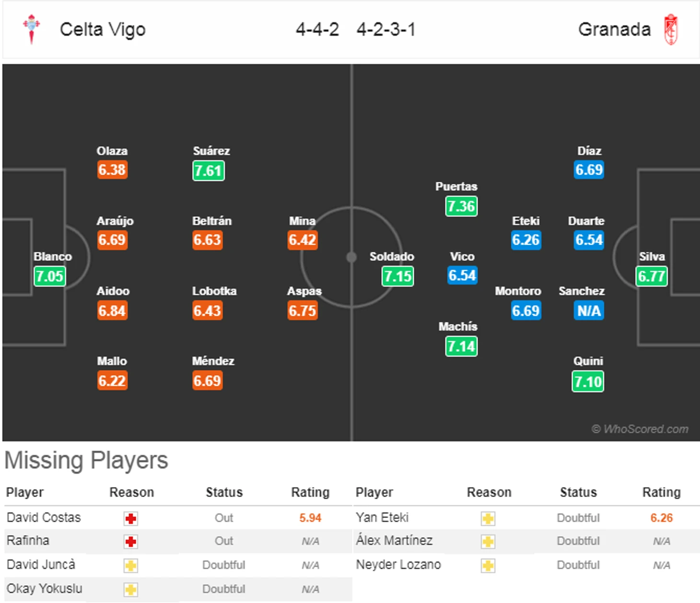Open David Costas player link
700x603 pixels.
click(44, 518)
